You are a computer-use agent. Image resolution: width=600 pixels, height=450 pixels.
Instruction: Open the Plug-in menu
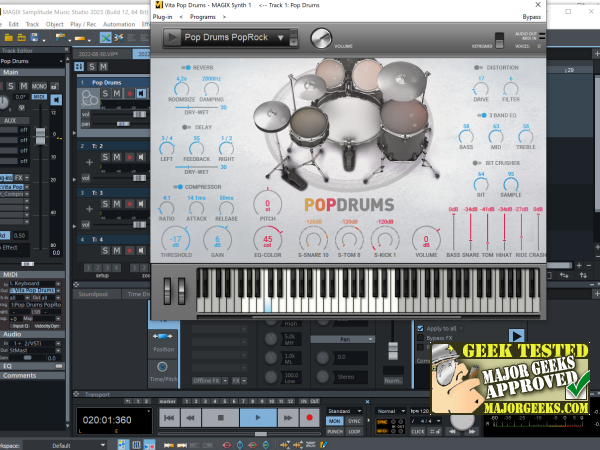point(162,17)
